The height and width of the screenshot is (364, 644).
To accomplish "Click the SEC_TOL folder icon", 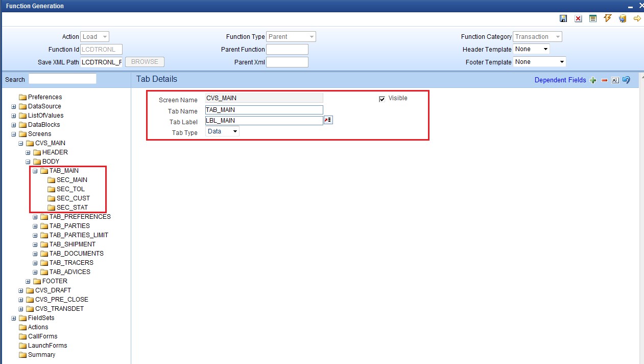I will pos(51,189).
